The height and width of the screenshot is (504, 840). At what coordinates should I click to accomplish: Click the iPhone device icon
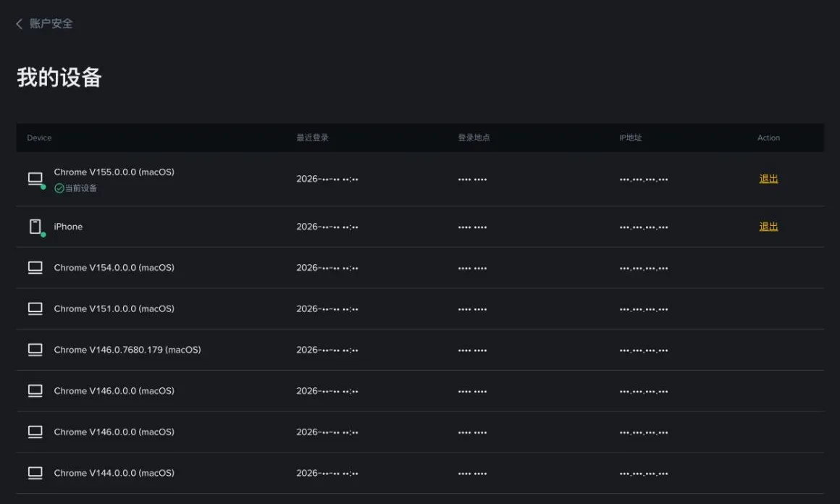pyautogui.click(x=35, y=227)
